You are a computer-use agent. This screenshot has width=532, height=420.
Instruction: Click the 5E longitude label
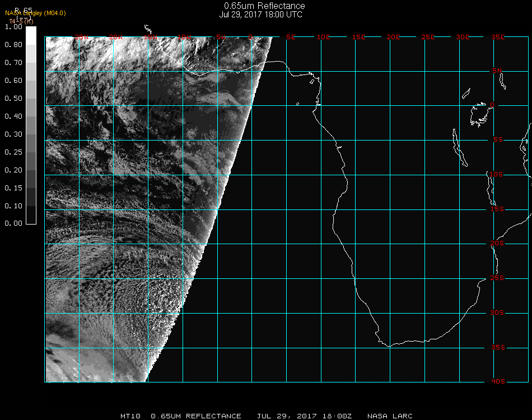tap(291, 37)
